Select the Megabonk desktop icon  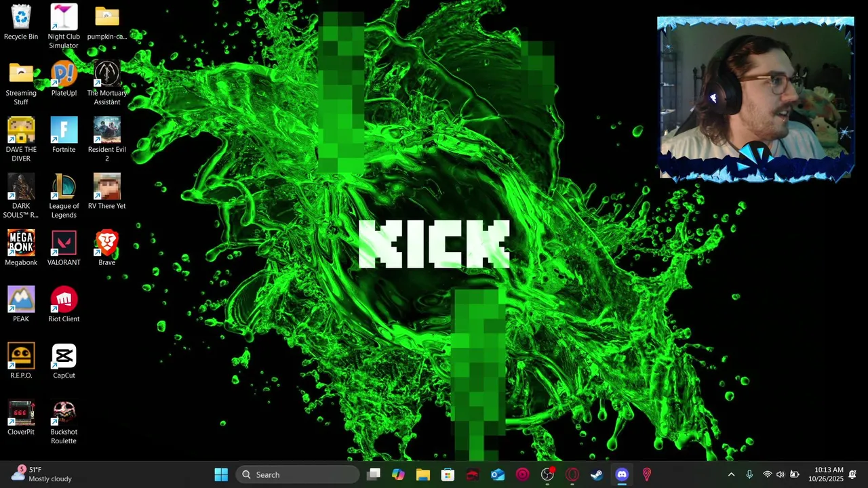[21, 248]
